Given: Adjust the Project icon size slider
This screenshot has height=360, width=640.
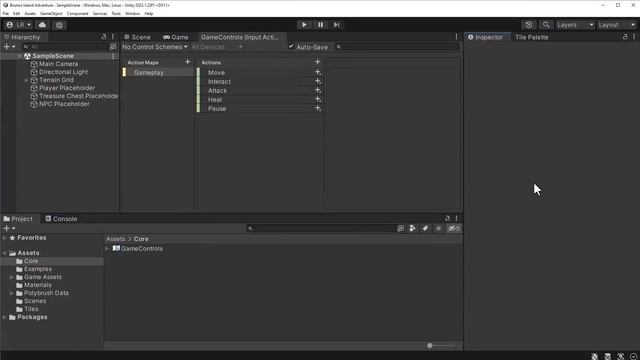Looking at the screenshot, I should point(441,345).
